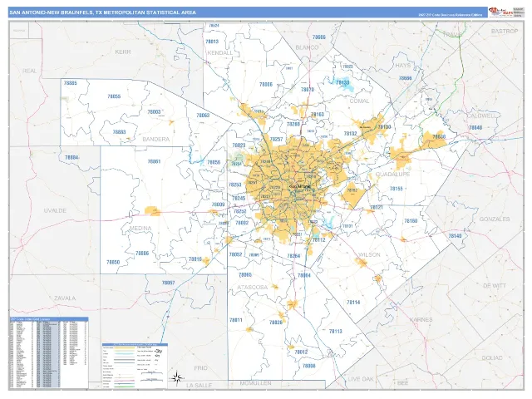Click ZIP code 78884 label
532x399 pixels.
pyautogui.click(x=71, y=157)
